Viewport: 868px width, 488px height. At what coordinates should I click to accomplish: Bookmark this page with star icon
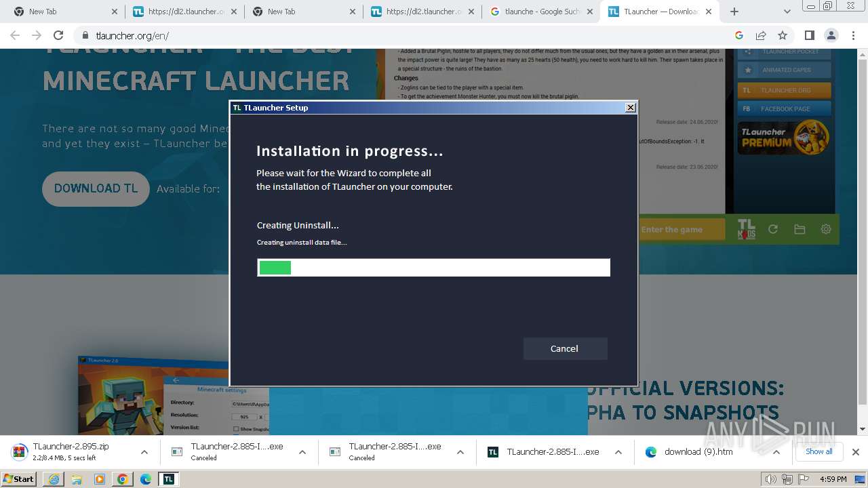(x=783, y=35)
